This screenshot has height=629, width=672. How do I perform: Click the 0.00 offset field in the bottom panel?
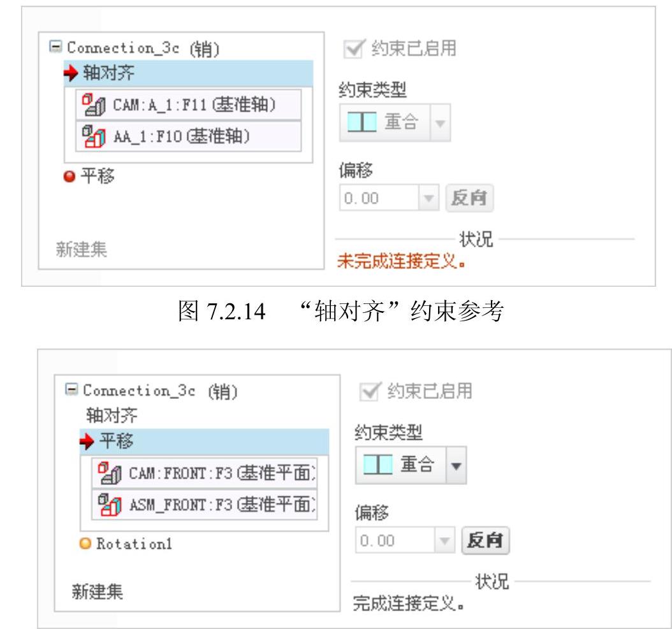(395, 540)
